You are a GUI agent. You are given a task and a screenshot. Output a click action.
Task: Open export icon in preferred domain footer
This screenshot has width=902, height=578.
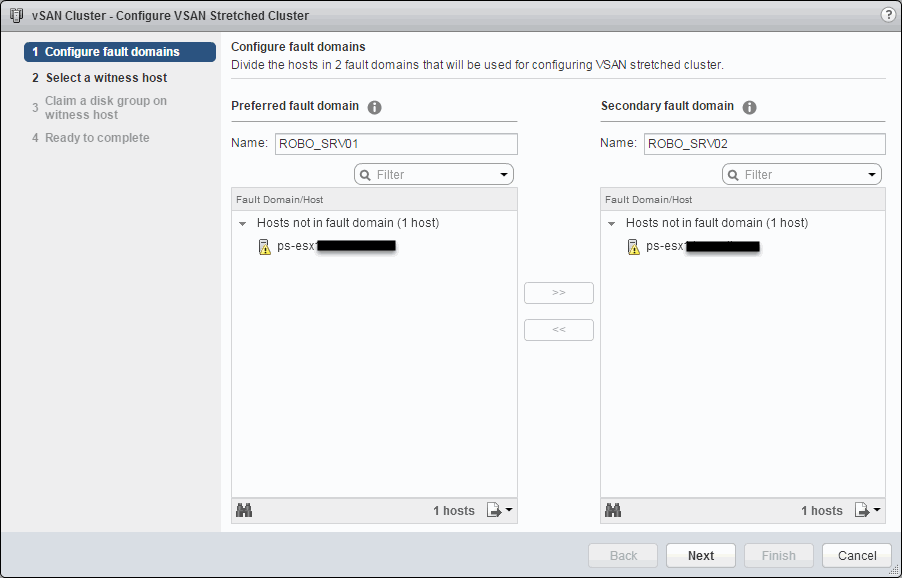tap(499, 510)
